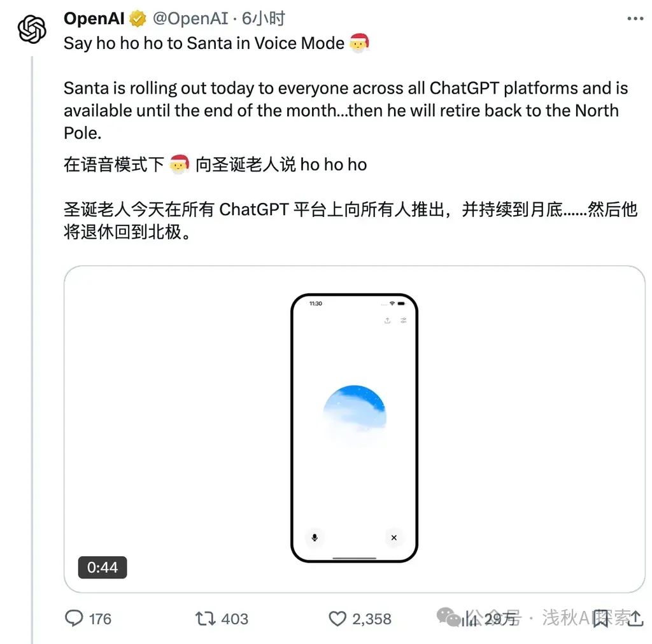Tap the share icon inside phone screen

(388, 320)
